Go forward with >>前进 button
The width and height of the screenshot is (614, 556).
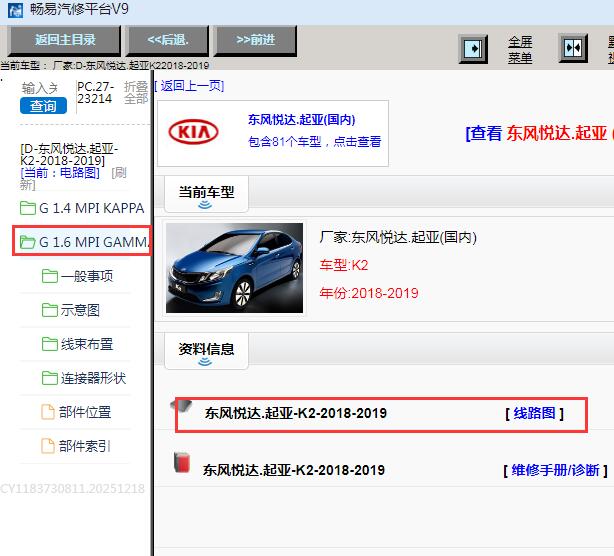(255, 40)
